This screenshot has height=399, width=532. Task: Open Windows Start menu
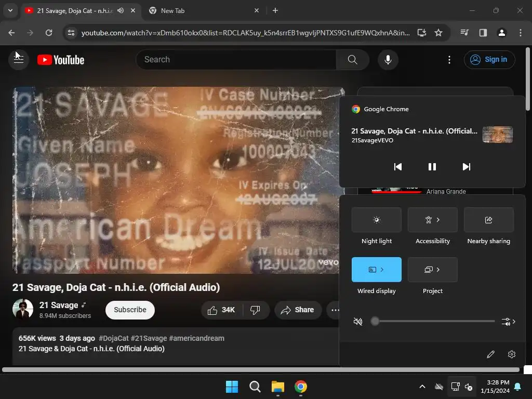click(232, 387)
